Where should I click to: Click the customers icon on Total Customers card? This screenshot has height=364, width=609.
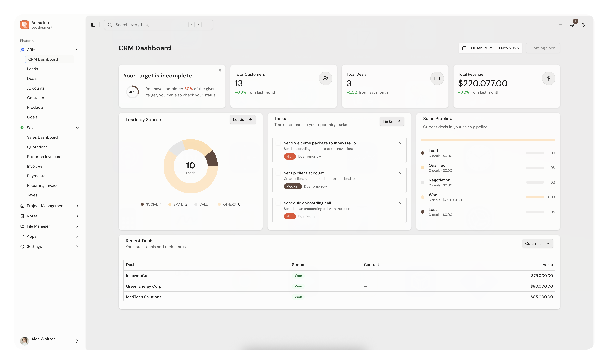pos(325,78)
